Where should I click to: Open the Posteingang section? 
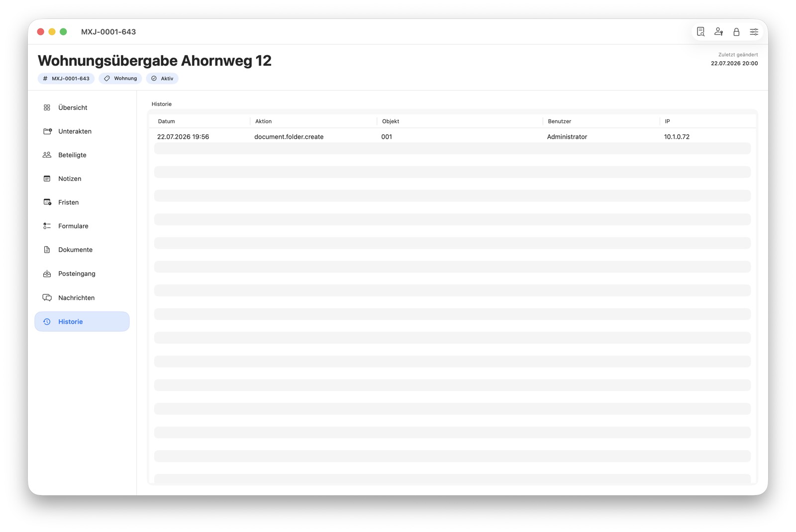point(82,273)
